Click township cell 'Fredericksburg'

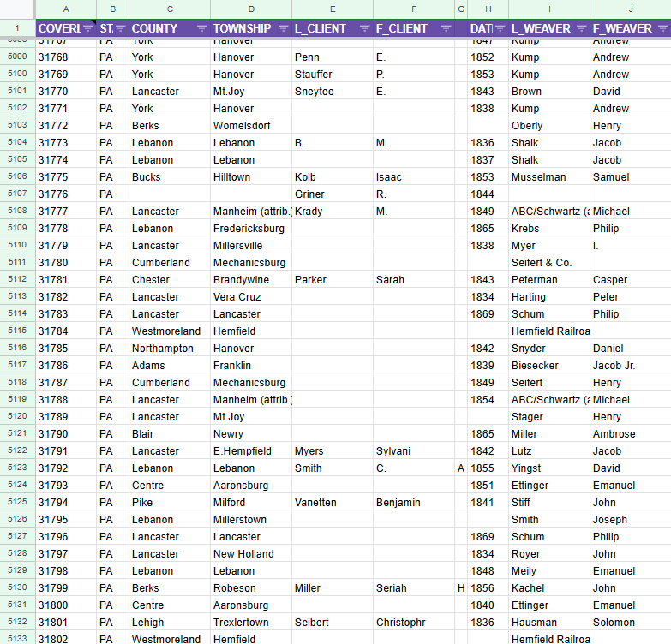(x=251, y=229)
